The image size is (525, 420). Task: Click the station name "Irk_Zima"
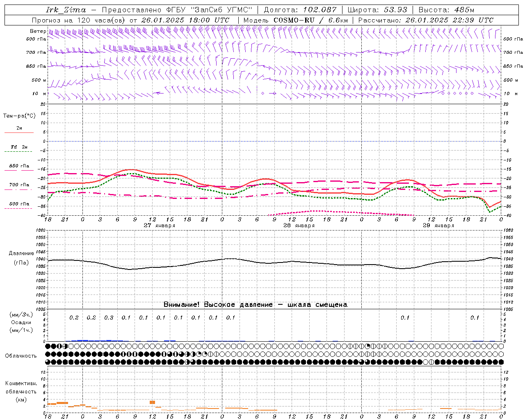click(66, 10)
